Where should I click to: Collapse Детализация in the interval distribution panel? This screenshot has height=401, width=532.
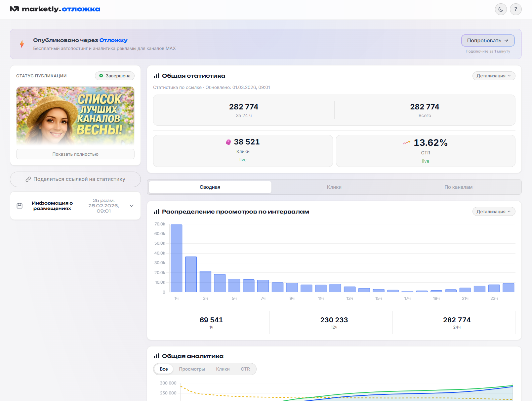click(494, 212)
